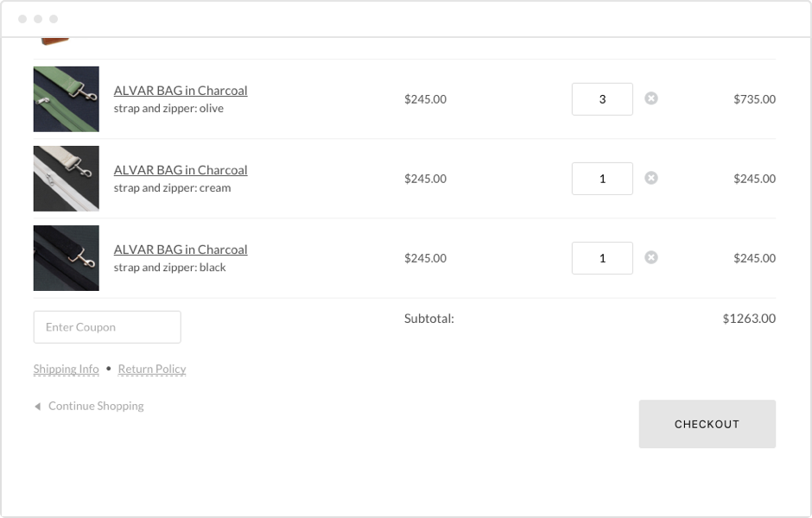Viewport: 812px width, 518px height.
Task: Click the olive strap product thumbnail
Action: point(66,98)
